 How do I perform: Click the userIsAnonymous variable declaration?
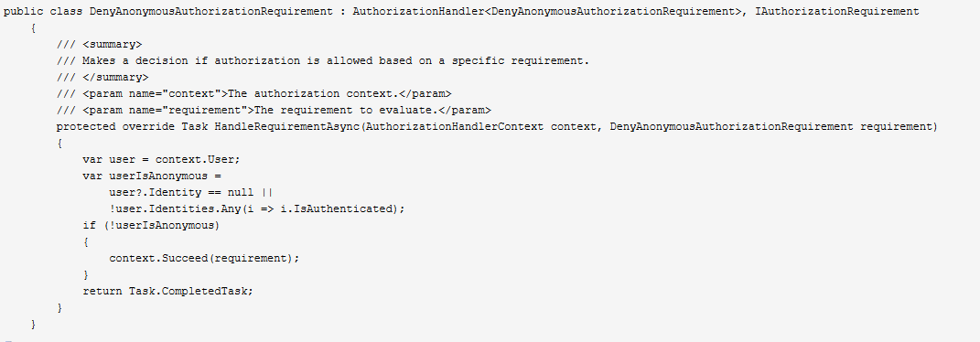tap(152, 176)
